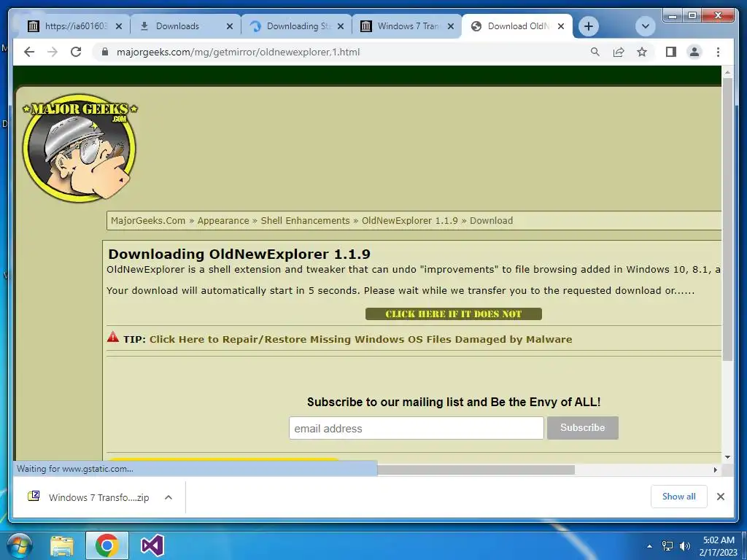Close the Windows 7 Tran tab

pyautogui.click(x=451, y=26)
